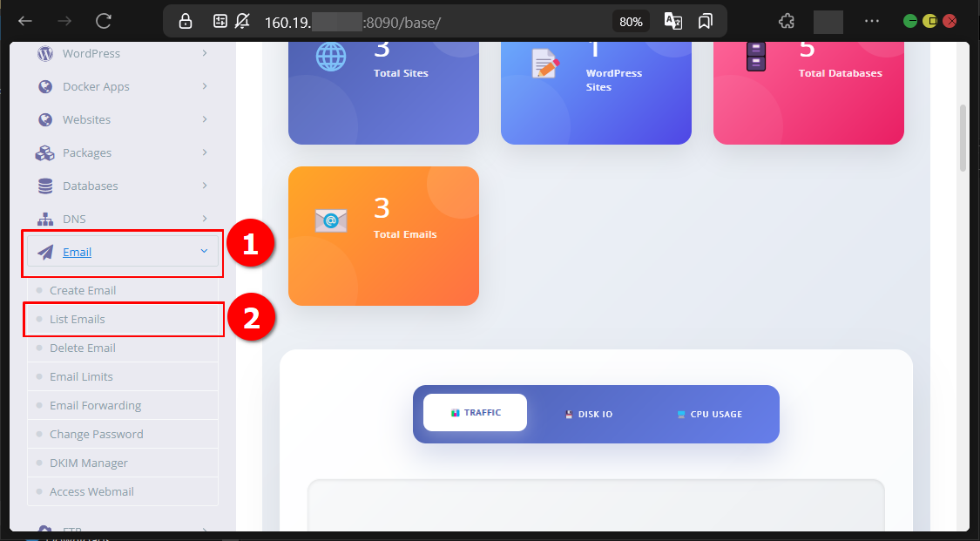The height and width of the screenshot is (541, 980).
Task: Click the WordPress sidebar label
Action: tap(91, 54)
